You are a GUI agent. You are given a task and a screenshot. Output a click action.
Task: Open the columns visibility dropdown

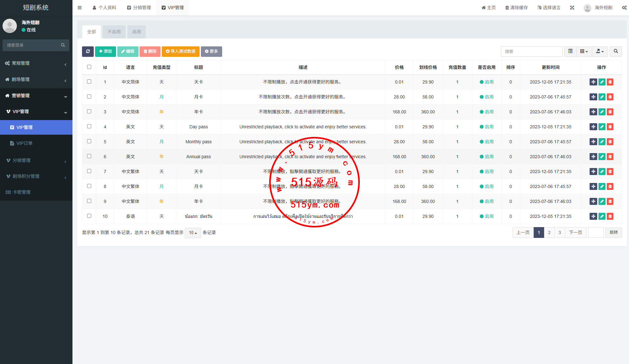click(x=584, y=51)
